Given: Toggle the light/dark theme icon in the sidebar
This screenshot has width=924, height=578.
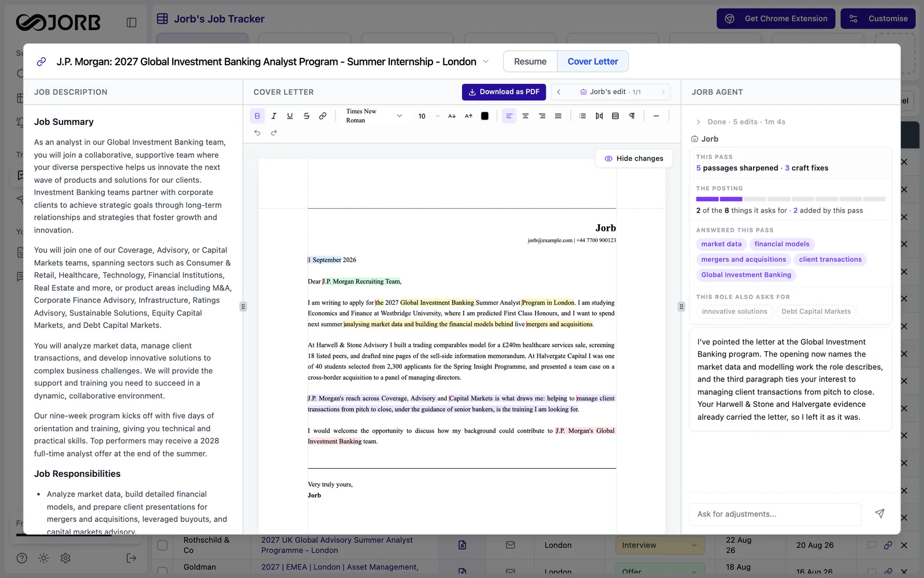Looking at the screenshot, I should [x=43, y=558].
